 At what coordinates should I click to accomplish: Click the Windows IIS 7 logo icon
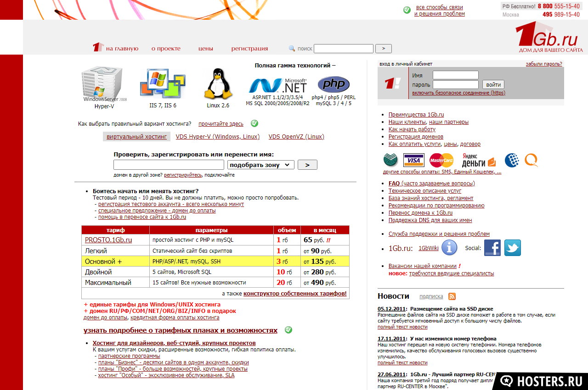point(163,84)
